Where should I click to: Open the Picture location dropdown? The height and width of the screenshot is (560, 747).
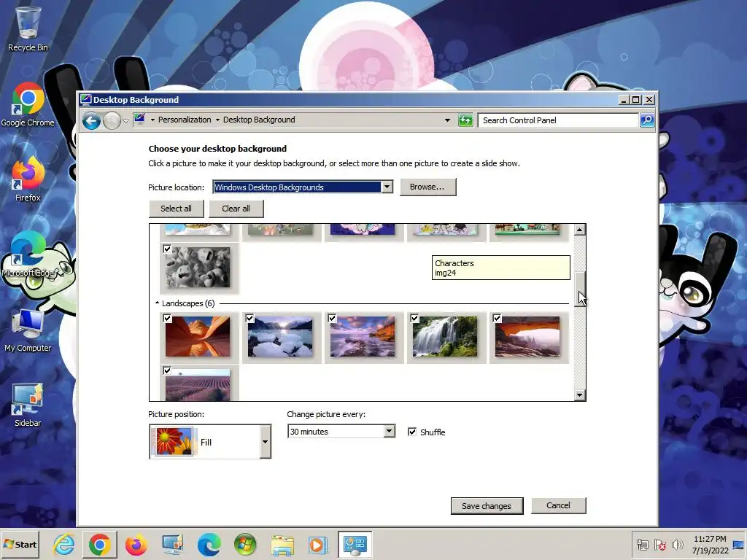tap(387, 187)
